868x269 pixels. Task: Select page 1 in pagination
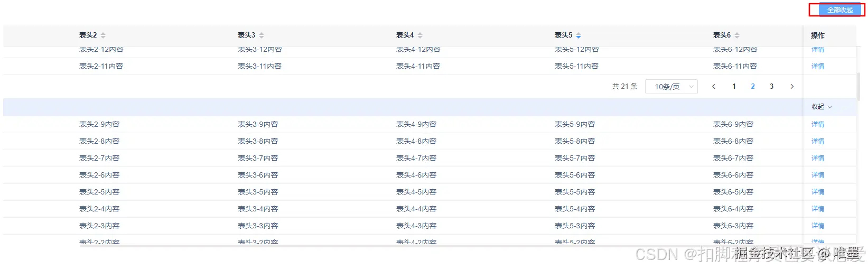coord(734,87)
